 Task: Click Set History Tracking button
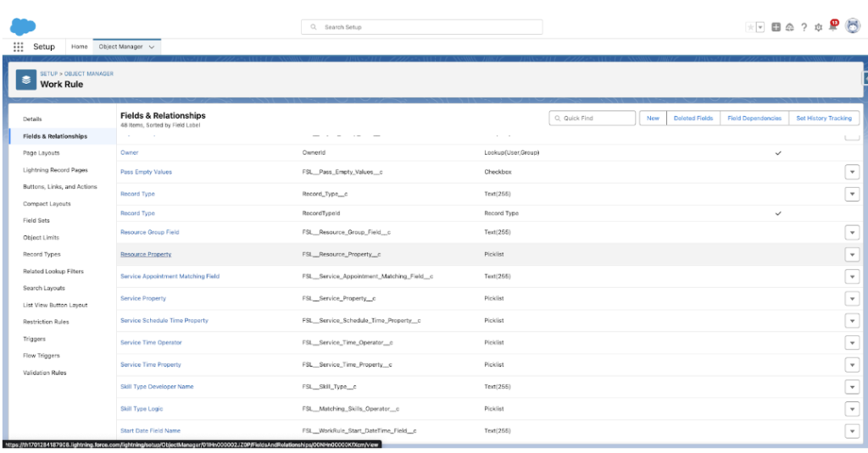[x=824, y=119]
